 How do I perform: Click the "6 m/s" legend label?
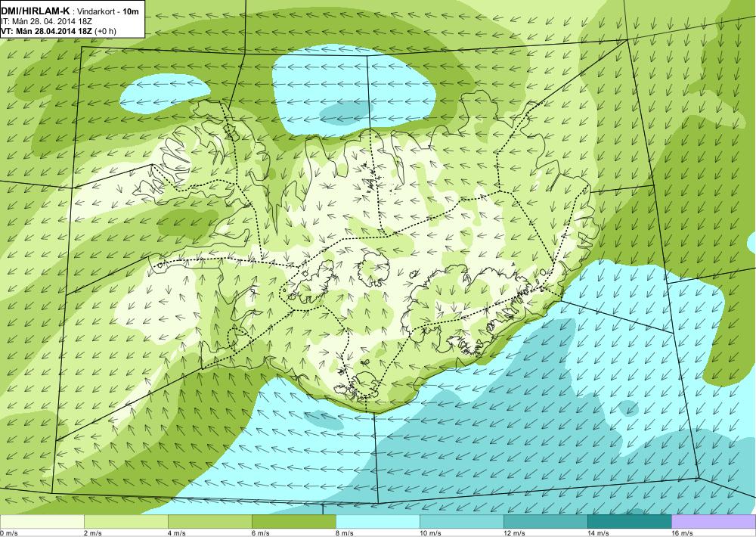coord(260,533)
